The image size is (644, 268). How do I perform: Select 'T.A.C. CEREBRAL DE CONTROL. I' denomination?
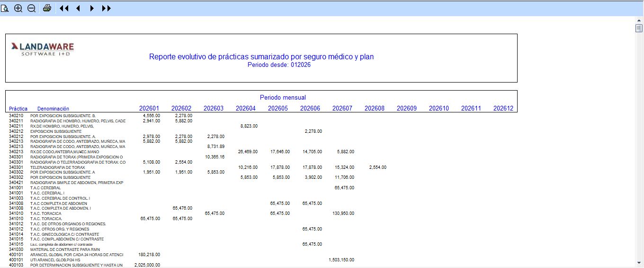[60, 199]
